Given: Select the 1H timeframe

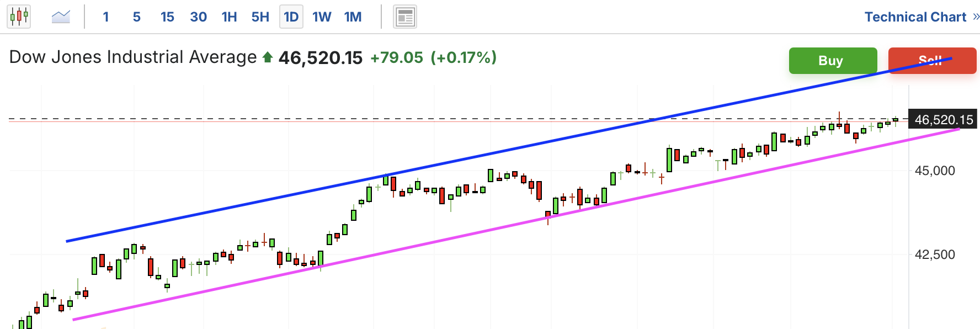Looking at the screenshot, I should pyautogui.click(x=230, y=17).
